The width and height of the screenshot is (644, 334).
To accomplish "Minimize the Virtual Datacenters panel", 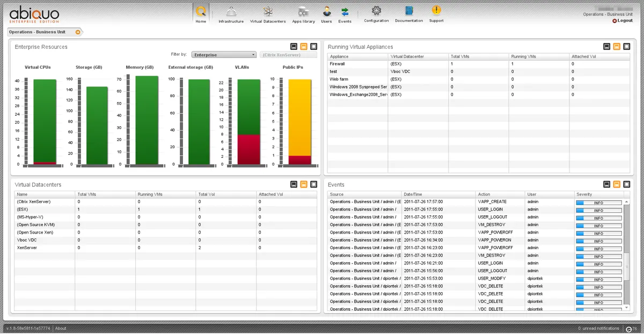I will point(294,184).
